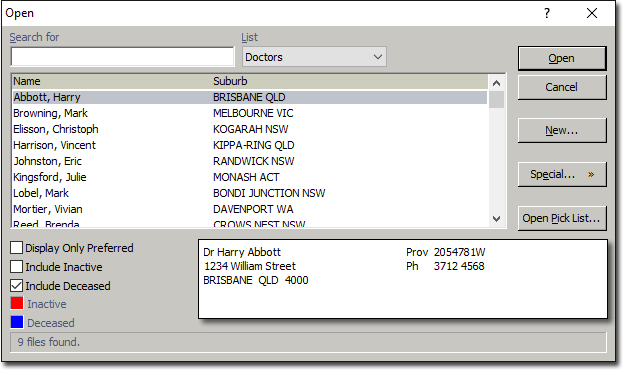
Task: Click the MELBOURNE VIC suburb cell
Action: tap(253, 113)
